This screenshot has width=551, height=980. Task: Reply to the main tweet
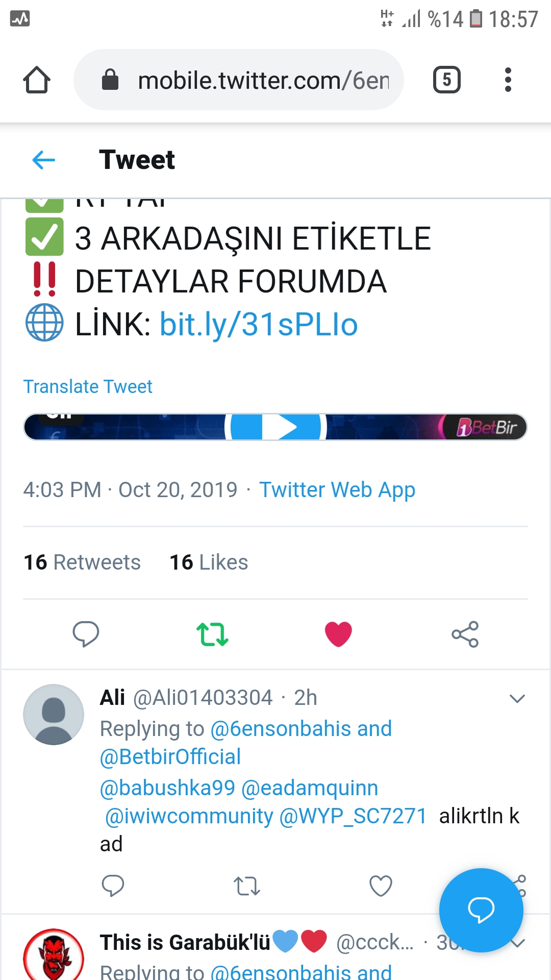coord(86,634)
